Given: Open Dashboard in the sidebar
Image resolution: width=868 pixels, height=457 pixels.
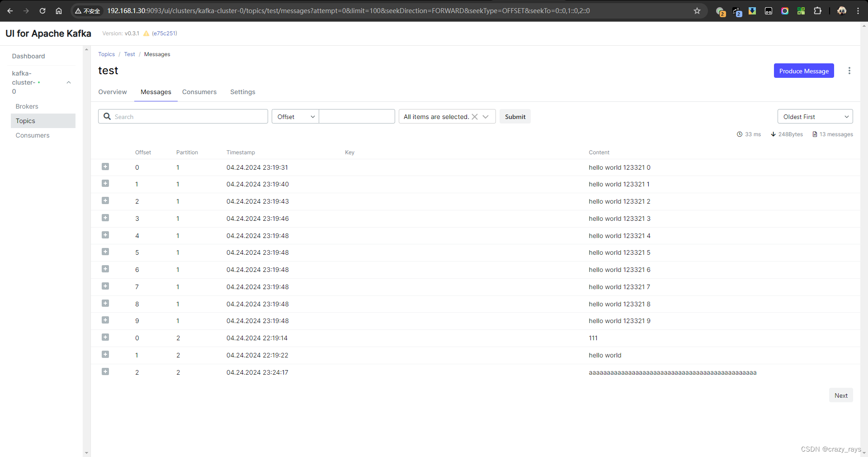Looking at the screenshot, I should (x=28, y=56).
